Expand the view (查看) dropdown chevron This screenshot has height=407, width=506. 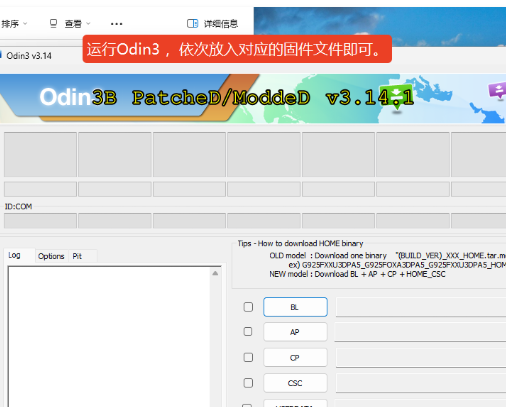(88, 23)
